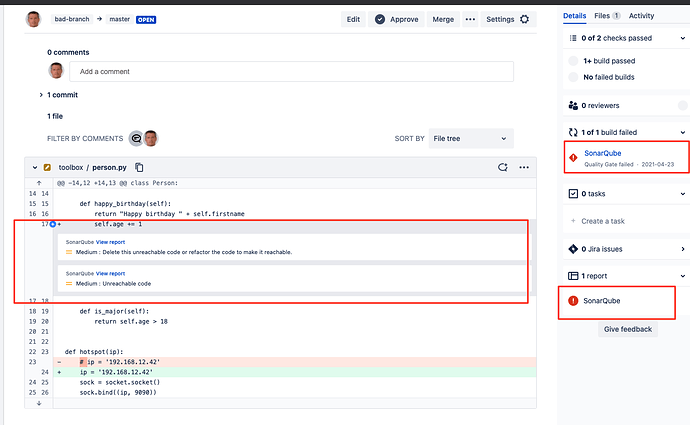Expand diff lines above with up arrow
This screenshot has height=425, width=690.
[x=39, y=183]
